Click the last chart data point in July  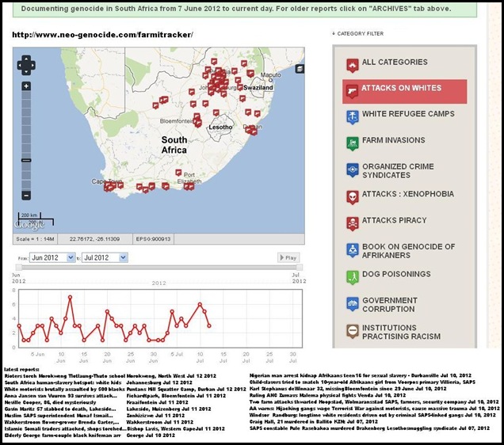pyautogui.click(x=209, y=326)
